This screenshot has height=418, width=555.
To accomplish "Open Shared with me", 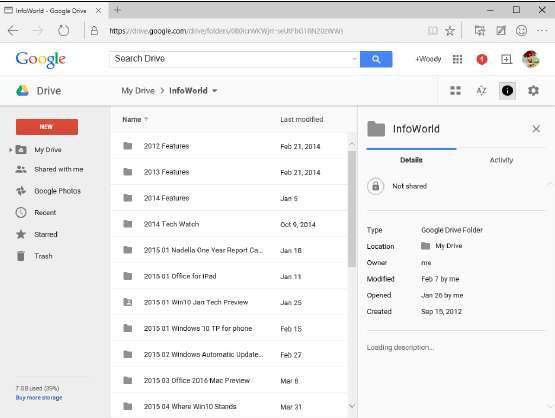I will (x=59, y=169).
